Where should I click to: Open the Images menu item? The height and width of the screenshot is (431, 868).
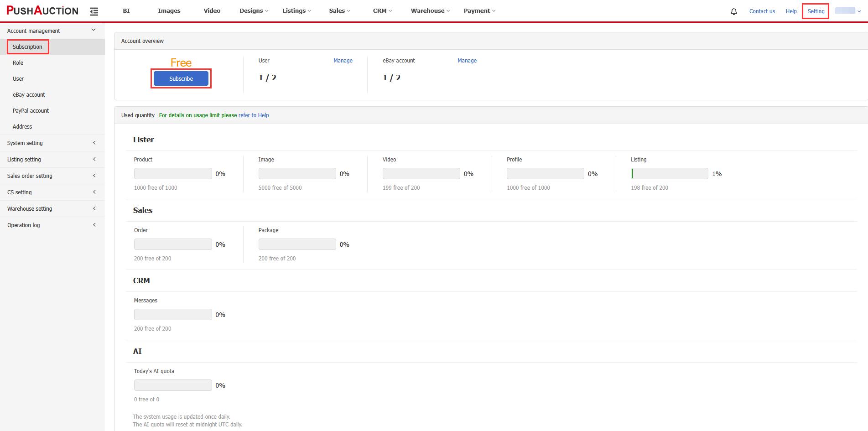[x=169, y=11]
